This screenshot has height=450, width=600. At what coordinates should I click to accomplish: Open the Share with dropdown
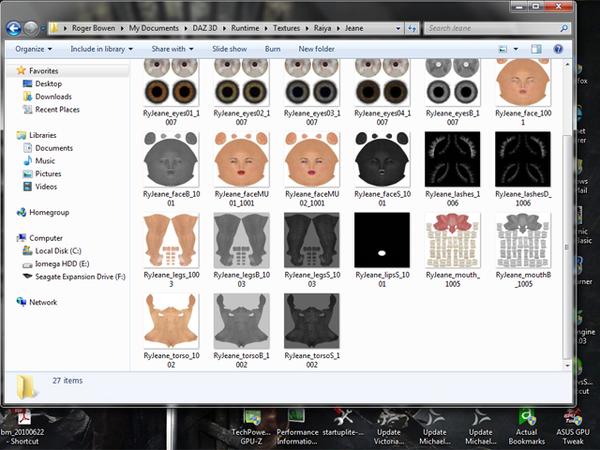coord(172,49)
